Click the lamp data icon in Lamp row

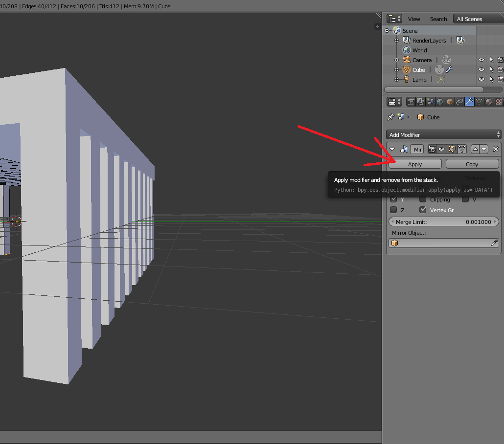441,79
